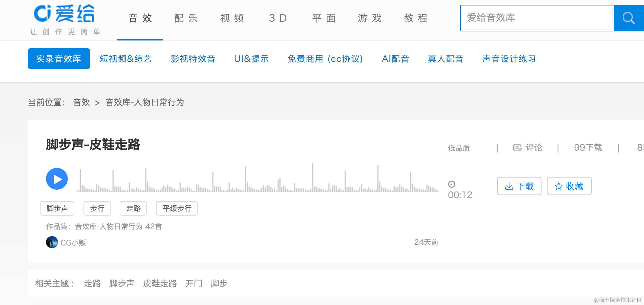Open the 免费商用 (cc协议) category
Image resolution: width=644 pixels, height=305 pixels.
point(325,59)
